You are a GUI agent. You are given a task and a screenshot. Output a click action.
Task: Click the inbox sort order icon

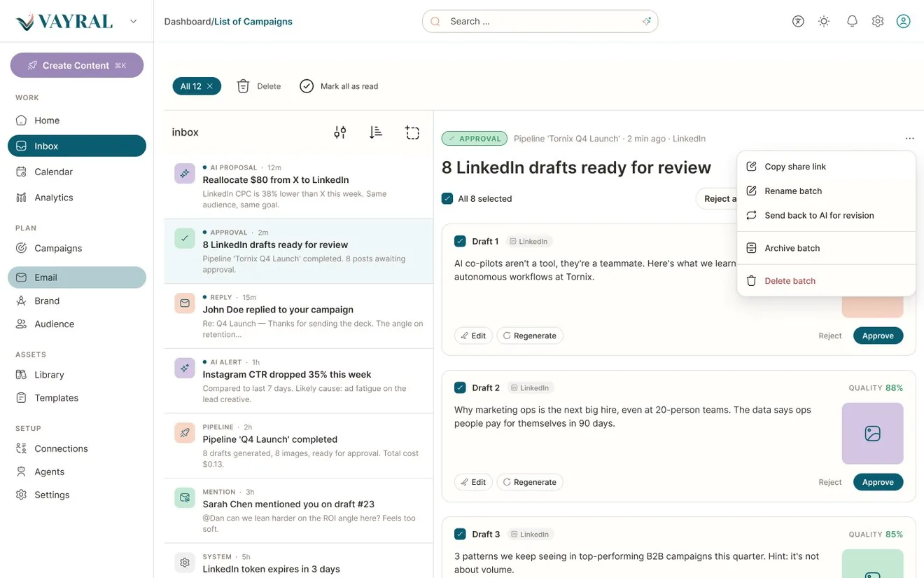pyautogui.click(x=376, y=132)
